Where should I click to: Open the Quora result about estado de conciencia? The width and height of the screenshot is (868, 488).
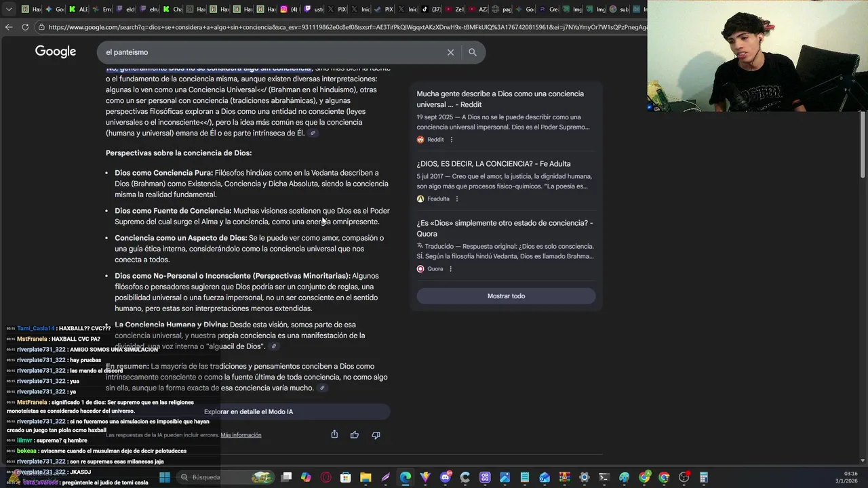[x=505, y=228]
